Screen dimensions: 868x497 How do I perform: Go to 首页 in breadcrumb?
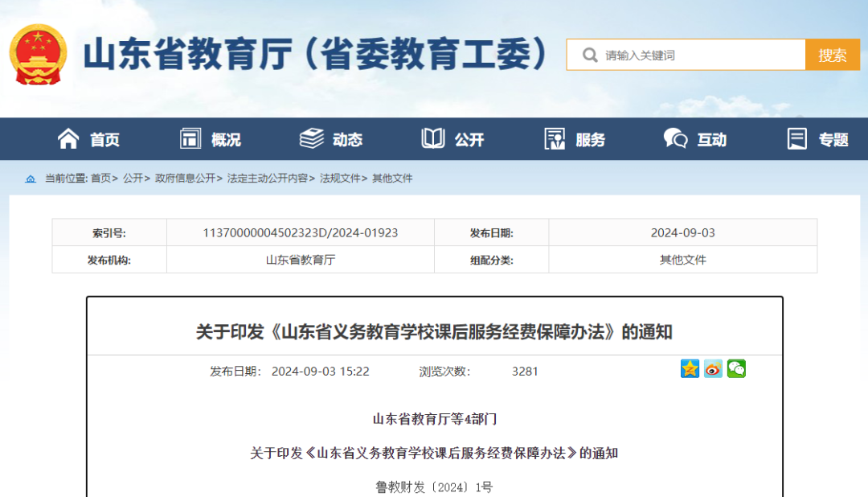100,179
